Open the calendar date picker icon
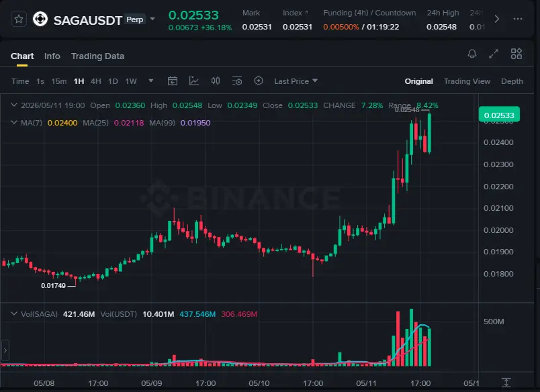Screen dimensions: 540x392 [173, 81]
